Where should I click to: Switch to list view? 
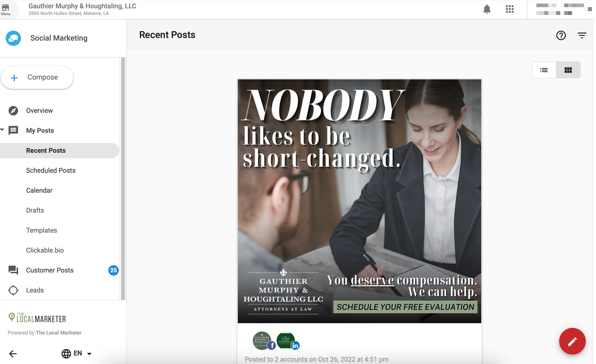pyautogui.click(x=545, y=70)
